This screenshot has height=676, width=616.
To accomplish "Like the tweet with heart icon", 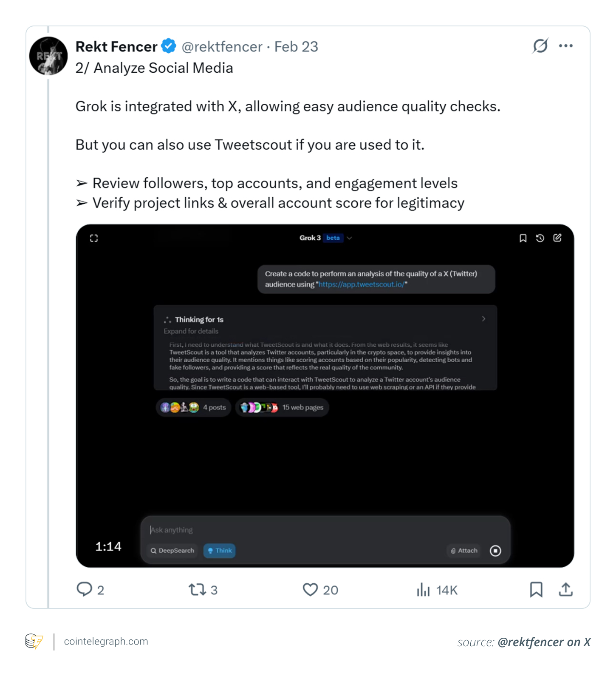I will [310, 589].
